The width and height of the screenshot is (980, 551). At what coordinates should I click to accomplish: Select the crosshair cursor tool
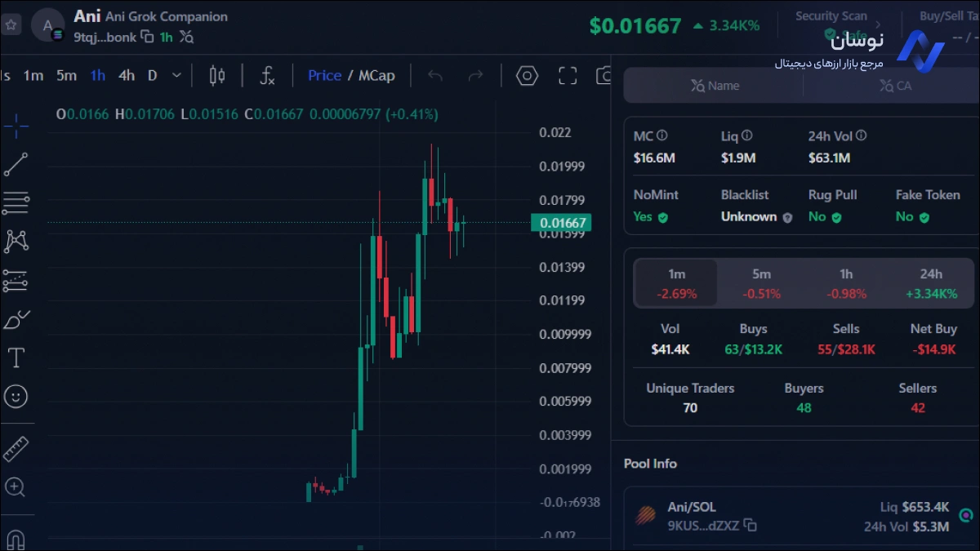click(x=16, y=127)
